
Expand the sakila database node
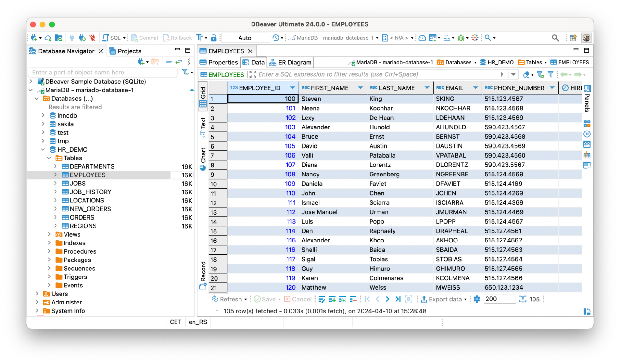point(43,124)
